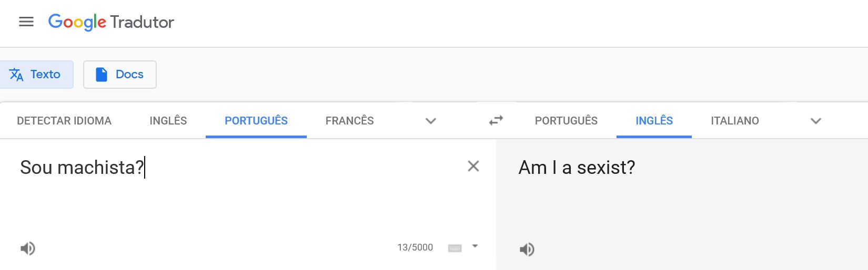The image size is (868, 270).
Task: Choose Francês as source language
Action: click(349, 121)
